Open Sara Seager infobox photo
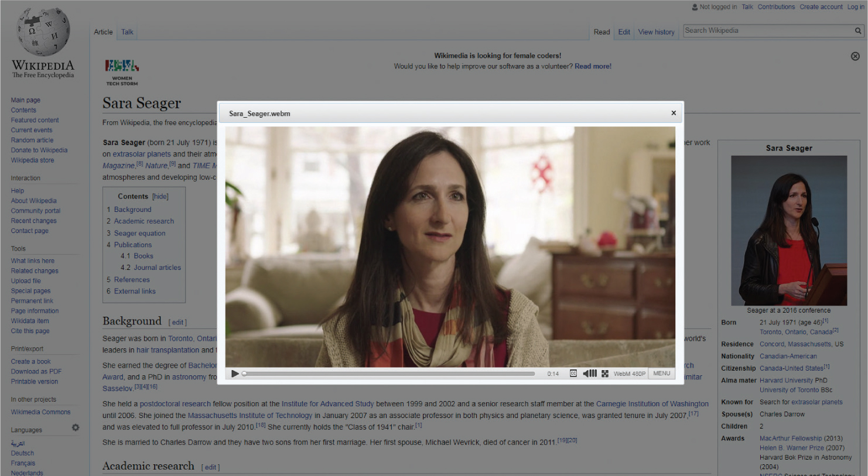 (789, 230)
